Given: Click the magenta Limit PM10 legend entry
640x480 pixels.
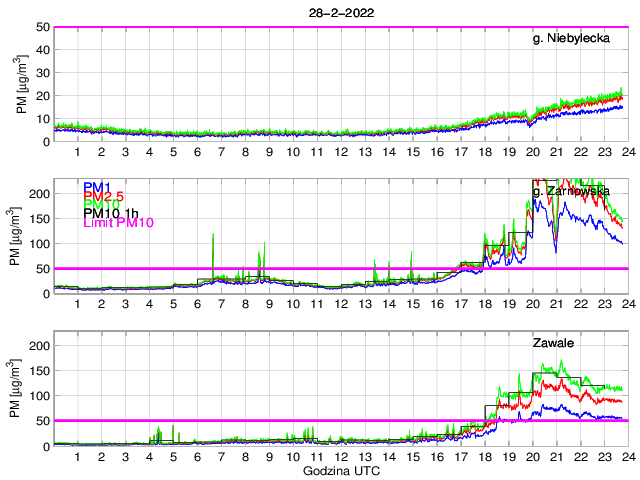Looking at the screenshot, I should [116, 222].
